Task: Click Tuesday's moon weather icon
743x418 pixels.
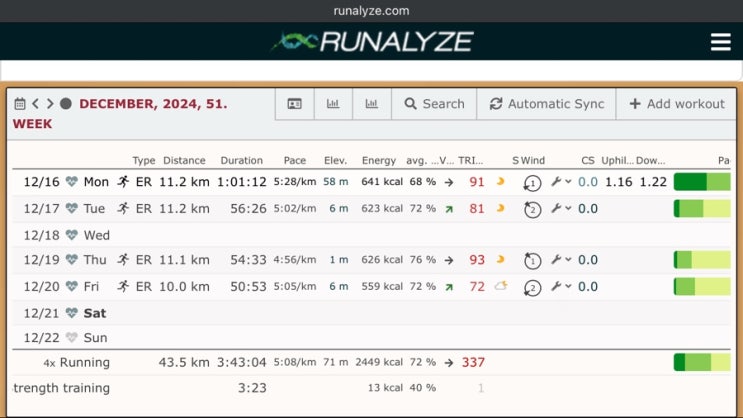Action: [500, 208]
